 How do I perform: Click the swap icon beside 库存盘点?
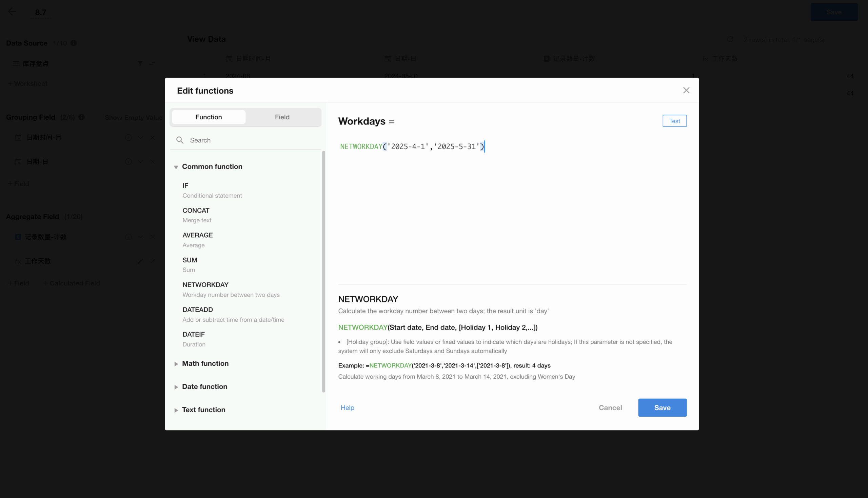click(152, 64)
